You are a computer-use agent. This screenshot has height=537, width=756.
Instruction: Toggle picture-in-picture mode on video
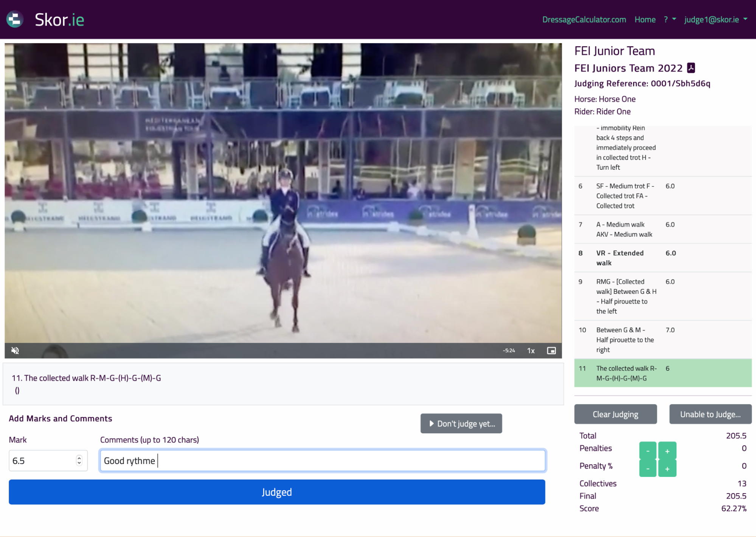(x=551, y=351)
